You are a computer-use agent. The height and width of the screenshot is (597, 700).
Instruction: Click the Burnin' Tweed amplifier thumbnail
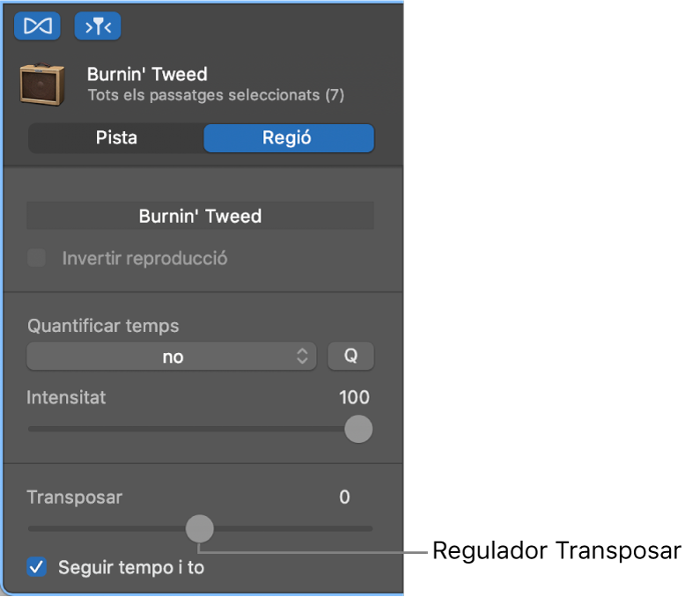(x=43, y=85)
